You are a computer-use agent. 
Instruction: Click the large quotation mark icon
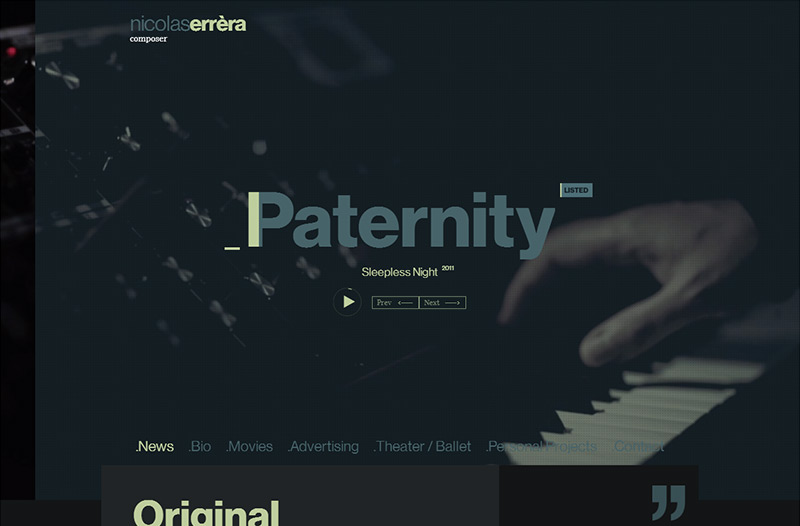(668, 503)
